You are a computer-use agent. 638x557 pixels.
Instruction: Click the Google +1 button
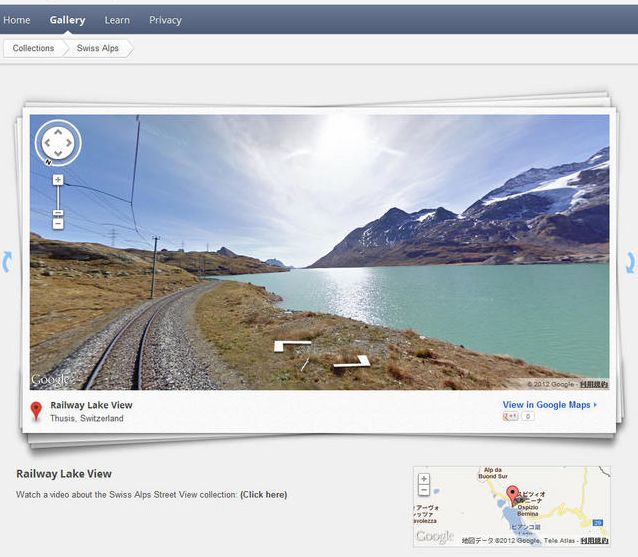511,416
